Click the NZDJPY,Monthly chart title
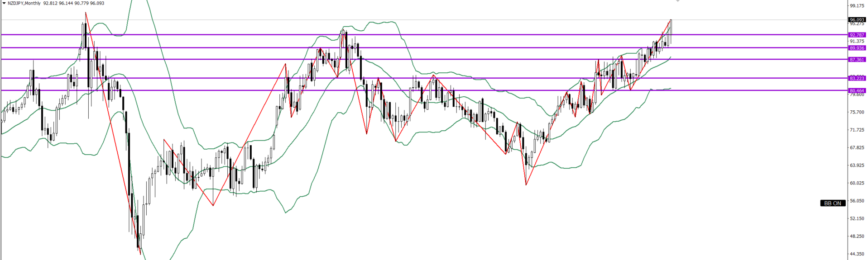The image size is (868, 260). (24, 3)
